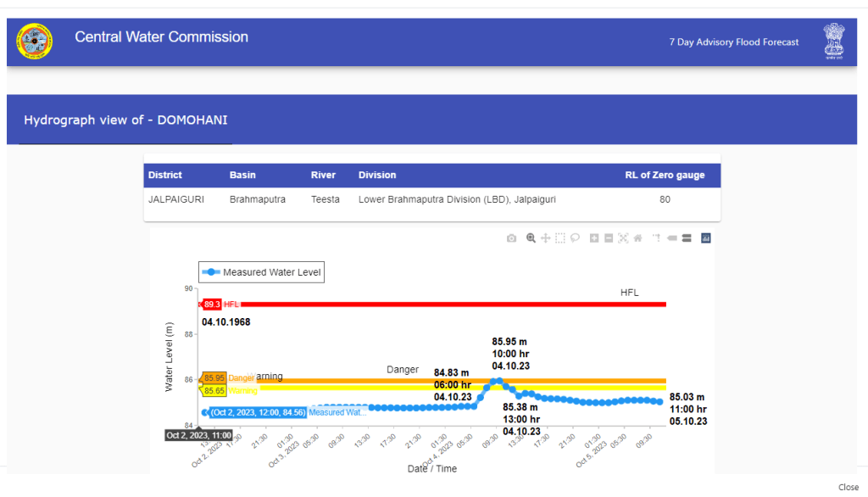Download plot as PNG camera icon
The width and height of the screenshot is (868, 497).
point(511,238)
